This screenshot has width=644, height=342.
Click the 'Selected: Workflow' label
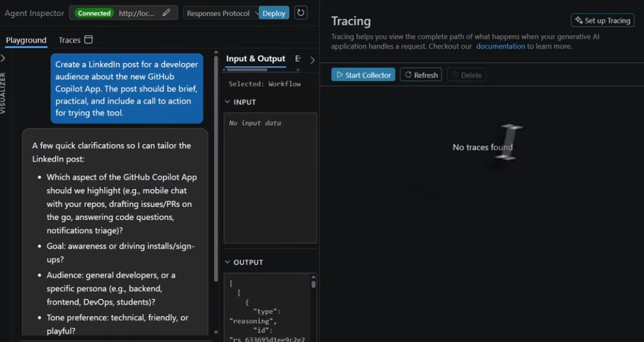[265, 84]
